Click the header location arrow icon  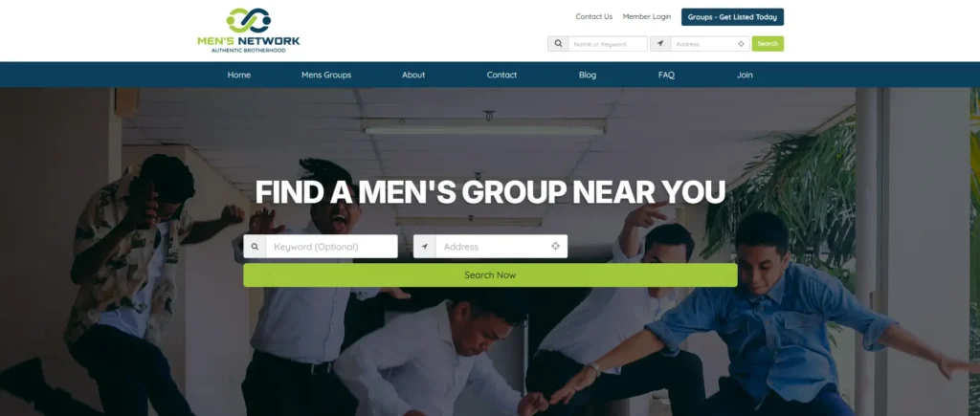point(660,44)
